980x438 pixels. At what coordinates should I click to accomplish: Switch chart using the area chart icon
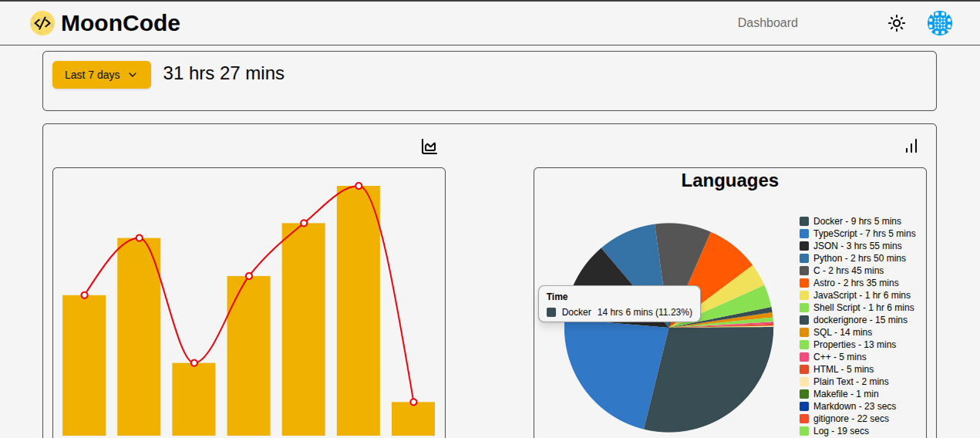pyautogui.click(x=429, y=147)
